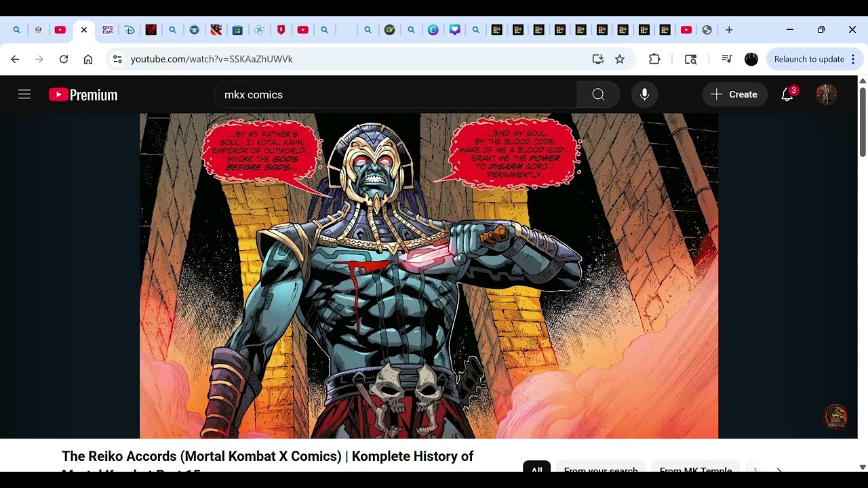Viewport: 868px width, 488px height.
Task: Switch to the gog.com tab
Action: pyautogui.click(x=108, y=30)
